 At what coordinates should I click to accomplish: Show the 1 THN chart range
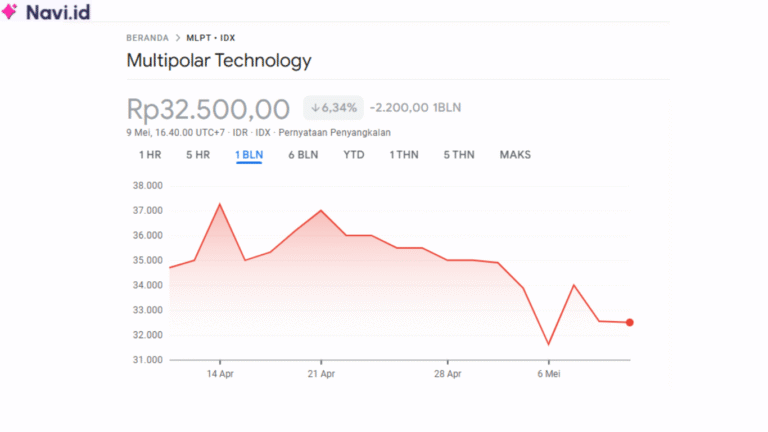pyautogui.click(x=404, y=155)
